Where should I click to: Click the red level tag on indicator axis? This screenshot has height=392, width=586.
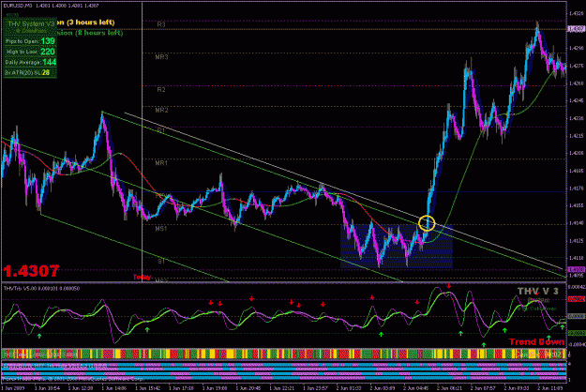pyautogui.click(x=577, y=299)
